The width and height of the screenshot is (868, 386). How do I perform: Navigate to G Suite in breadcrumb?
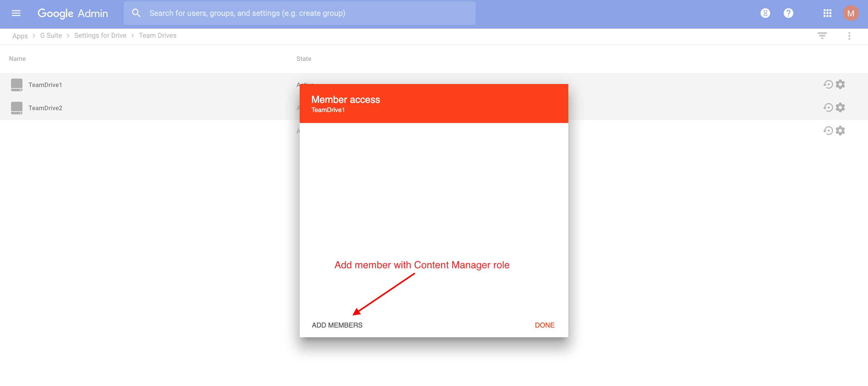point(51,35)
